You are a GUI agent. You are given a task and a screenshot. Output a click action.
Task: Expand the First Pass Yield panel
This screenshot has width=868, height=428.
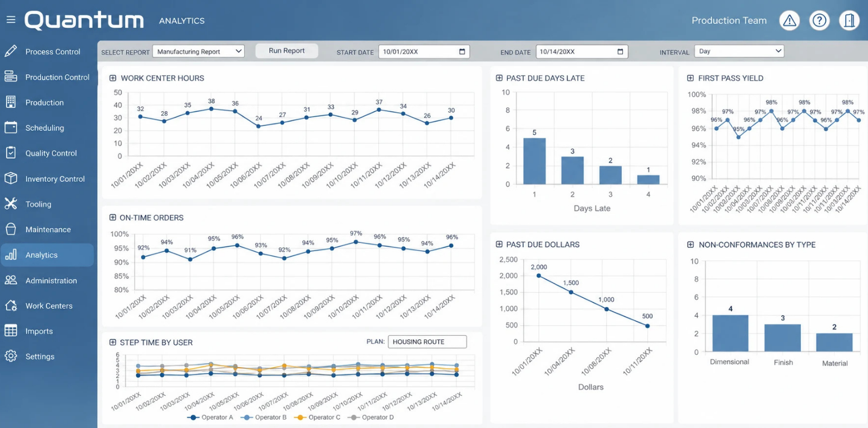(691, 78)
